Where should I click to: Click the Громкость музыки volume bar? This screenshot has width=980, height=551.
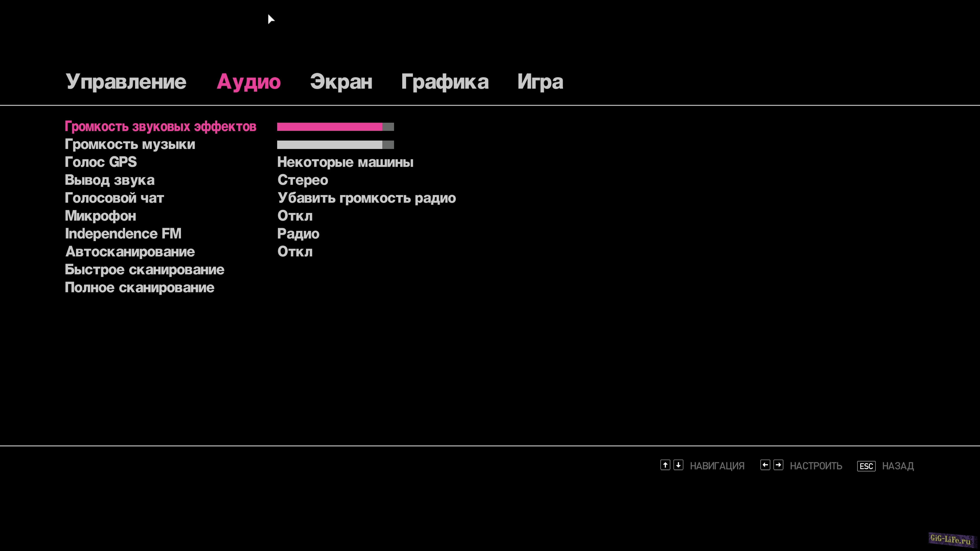tap(335, 144)
